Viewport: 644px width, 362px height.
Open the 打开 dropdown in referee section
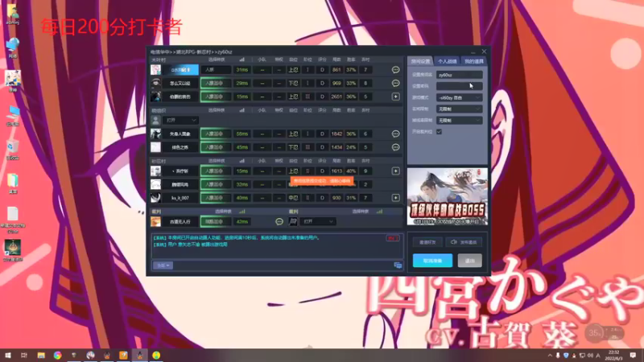coord(317,222)
